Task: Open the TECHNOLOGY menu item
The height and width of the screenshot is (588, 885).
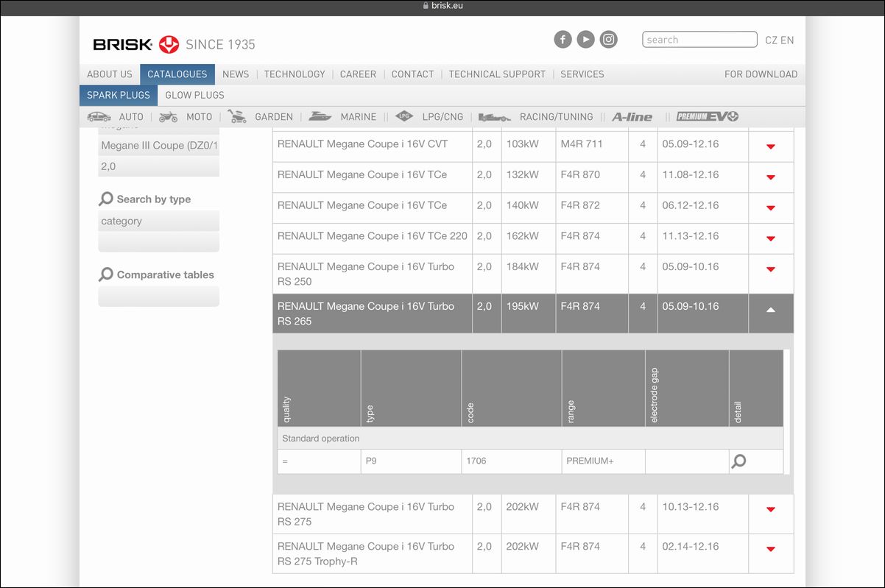Action: click(295, 74)
